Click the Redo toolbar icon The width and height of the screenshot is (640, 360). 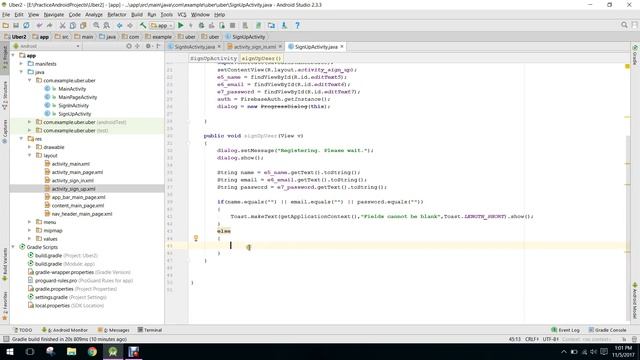(49, 25)
